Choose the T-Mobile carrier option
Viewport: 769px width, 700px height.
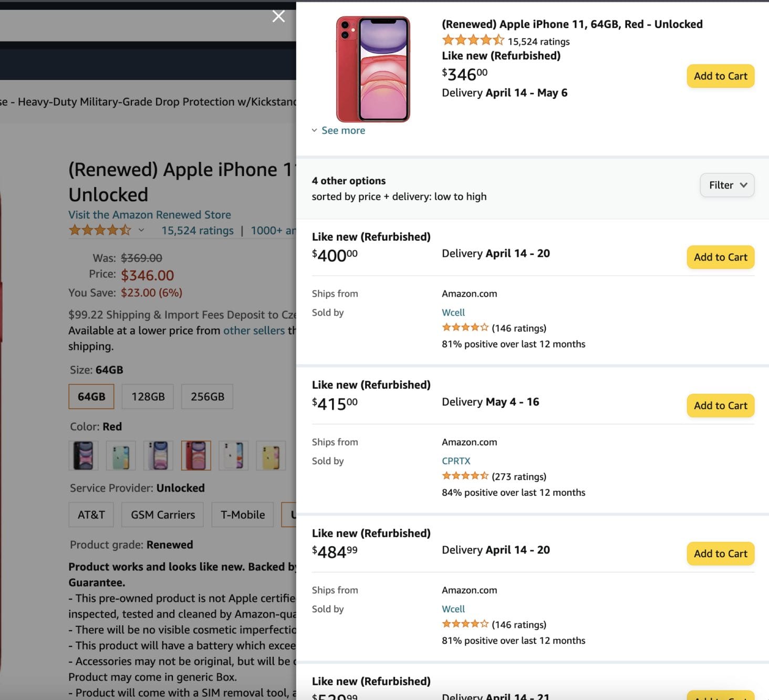tap(242, 515)
